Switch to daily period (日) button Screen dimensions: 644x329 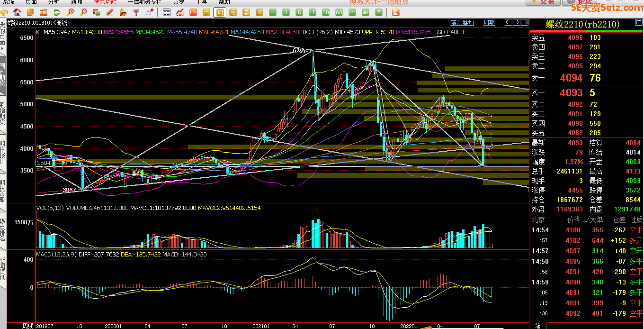[206, 12]
